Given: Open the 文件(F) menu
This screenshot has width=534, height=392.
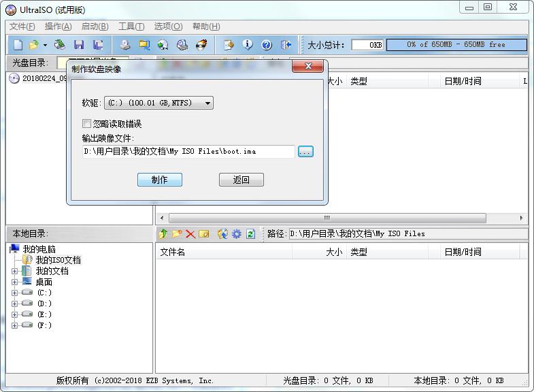Looking at the screenshot, I should [22, 27].
